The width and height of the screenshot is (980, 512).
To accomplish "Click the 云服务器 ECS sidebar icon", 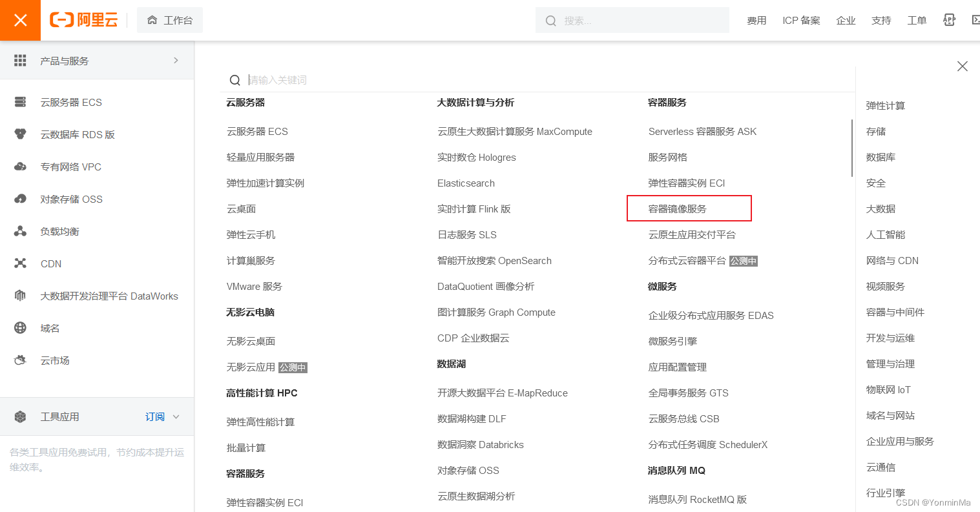I will pos(20,102).
